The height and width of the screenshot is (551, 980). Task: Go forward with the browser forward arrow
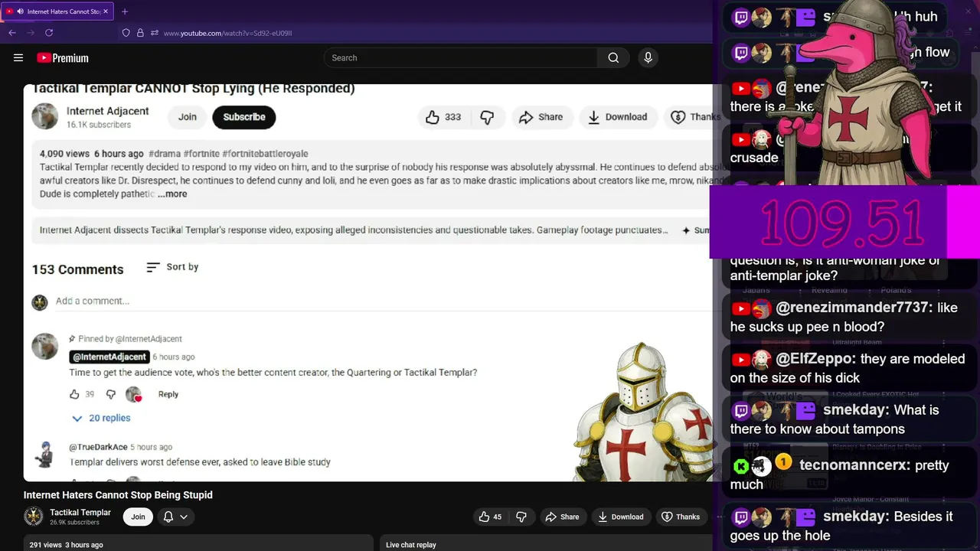point(31,33)
